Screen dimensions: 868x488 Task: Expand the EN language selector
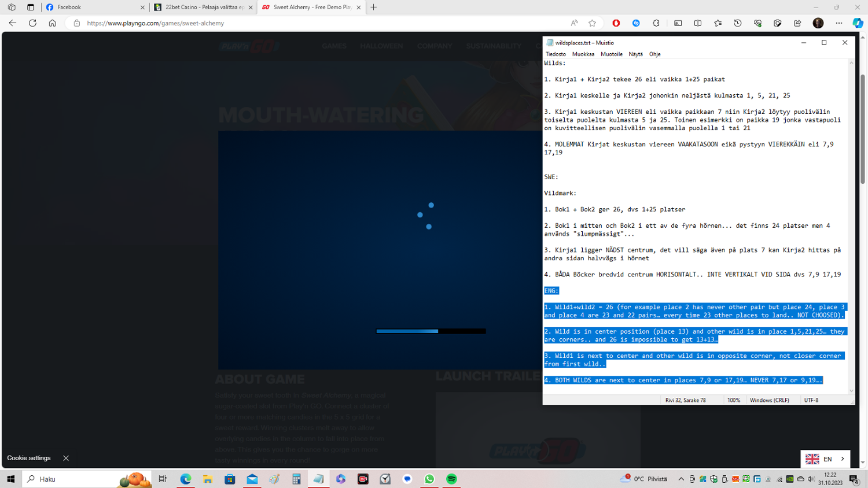[x=826, y=459]
